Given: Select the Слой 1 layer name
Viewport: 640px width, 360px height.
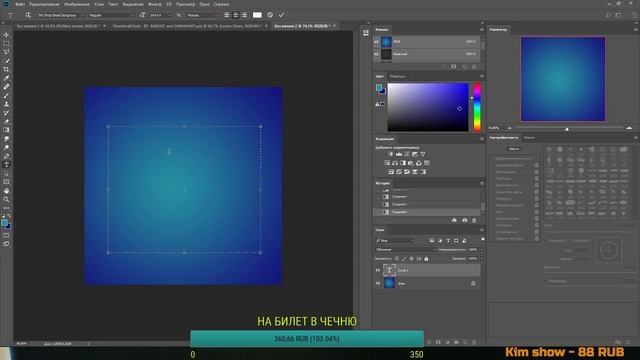Looking at the screenshot, I should click(x=403, y=270).
